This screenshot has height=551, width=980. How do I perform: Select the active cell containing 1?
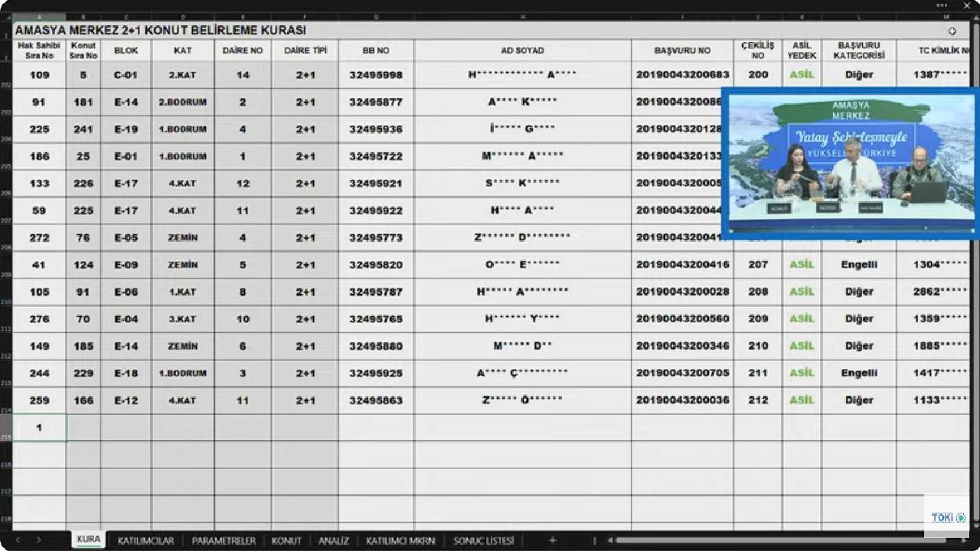pyautogui.click(x=39, y=428)
